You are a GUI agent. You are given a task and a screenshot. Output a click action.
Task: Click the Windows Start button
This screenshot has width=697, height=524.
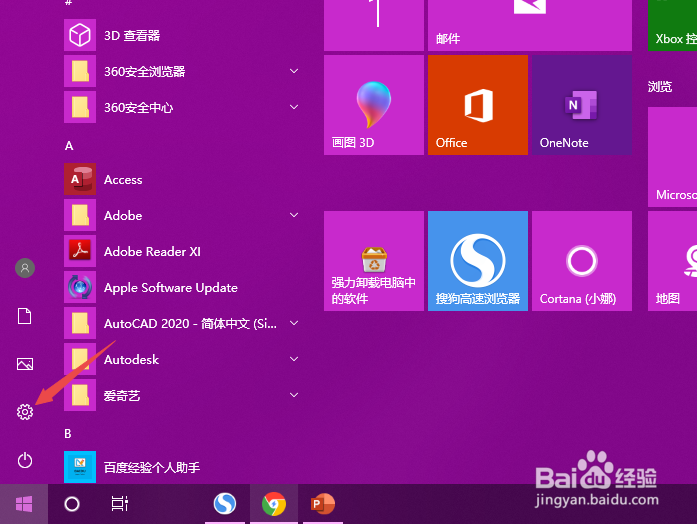coord(24,504)
